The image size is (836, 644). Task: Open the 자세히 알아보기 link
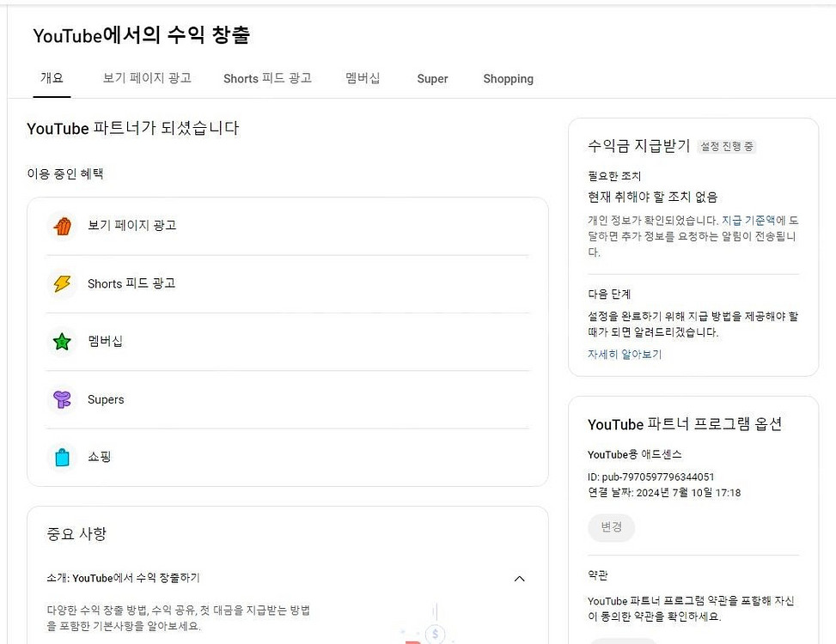[x=625, y=355]
